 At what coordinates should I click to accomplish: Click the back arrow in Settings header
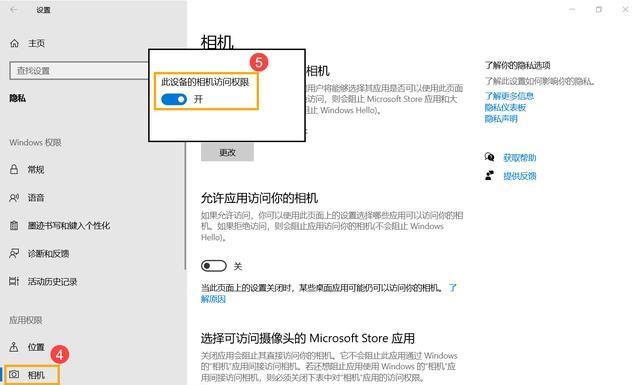pyautogui.click(x=14, y=10)
